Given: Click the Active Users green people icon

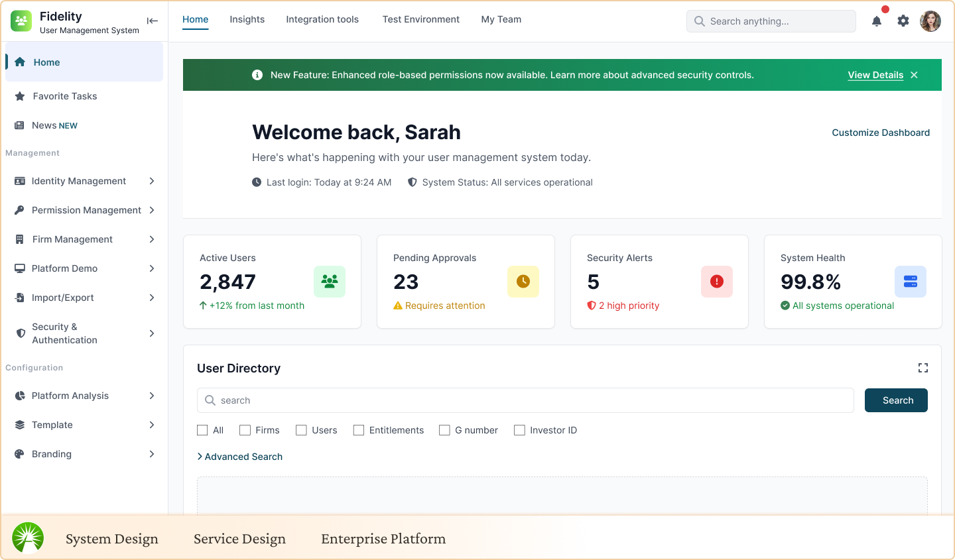Looking at the screenshot, I should coord(330,282).
